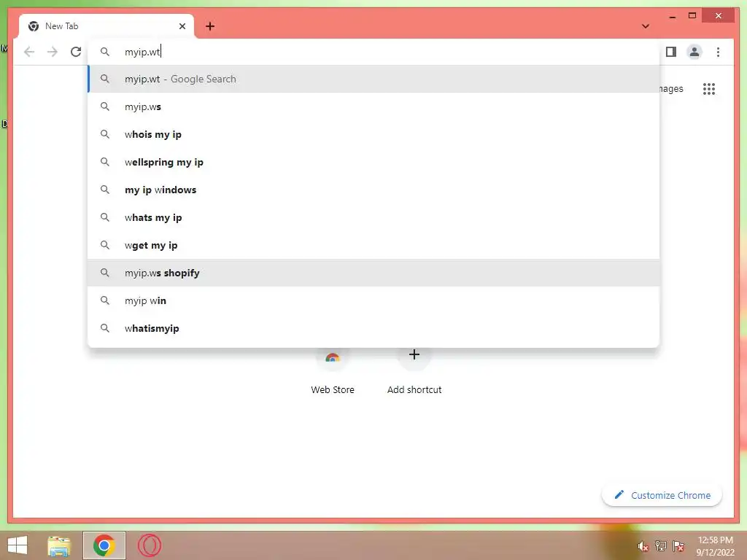
Task: Click the search icon in the address bar
Action: pyautogui.click(x=105, y=52)
